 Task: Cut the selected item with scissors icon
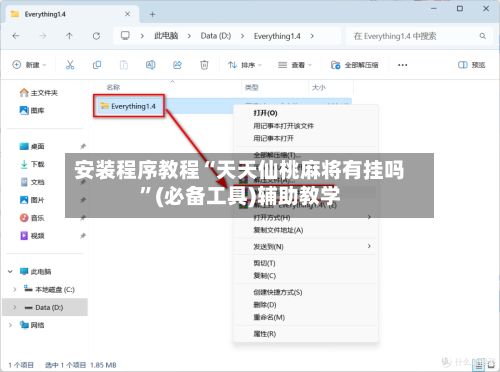[70, 65]
